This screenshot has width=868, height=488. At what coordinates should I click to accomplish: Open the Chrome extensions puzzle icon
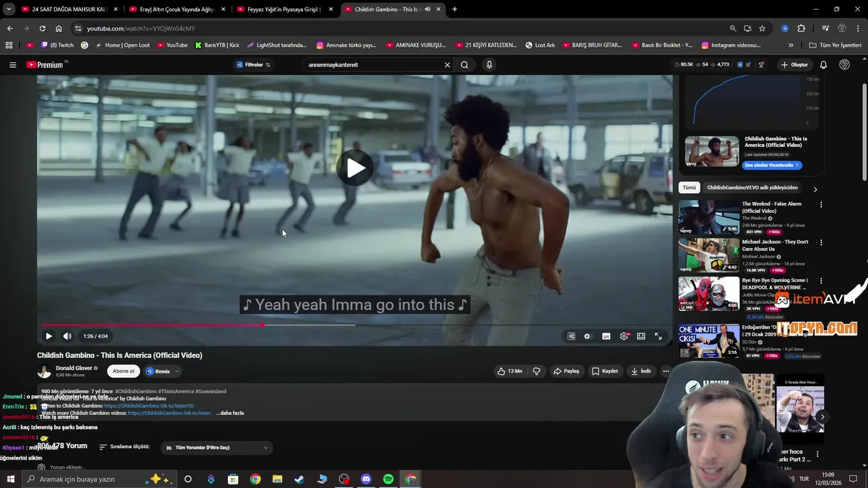click(x=802, y=28)
